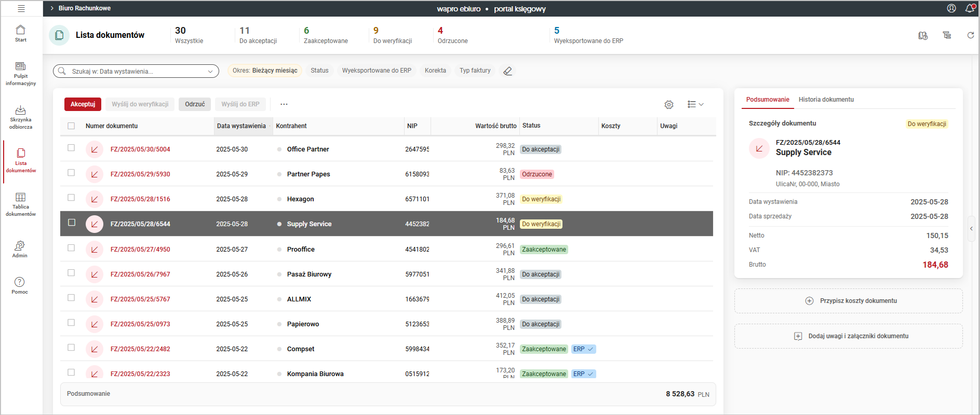Open the Okres: Bieżący miesiąc filter
The width and height of the screenshot is (980, 415).
(x=265, y=71)
